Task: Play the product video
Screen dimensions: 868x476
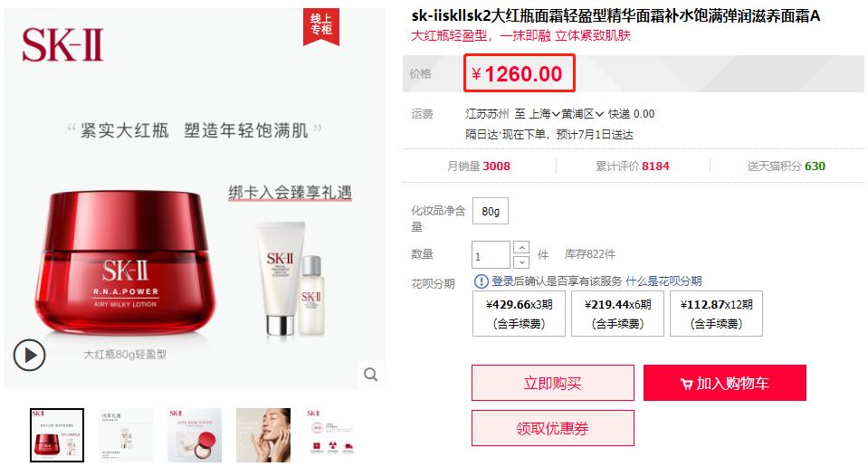Action: pos(29,355)
